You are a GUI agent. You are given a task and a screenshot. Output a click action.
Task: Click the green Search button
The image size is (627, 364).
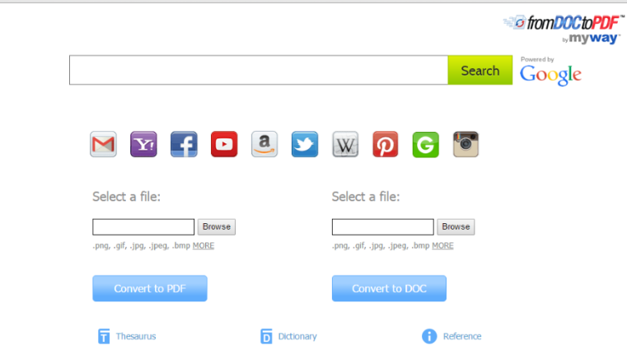click(x=480, y=70)
